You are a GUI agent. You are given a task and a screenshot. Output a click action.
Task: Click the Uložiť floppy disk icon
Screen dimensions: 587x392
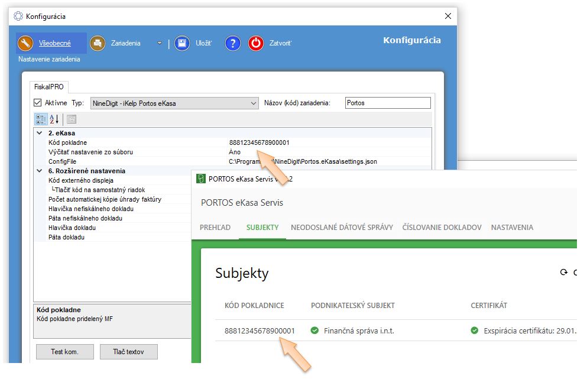[182, 43]
